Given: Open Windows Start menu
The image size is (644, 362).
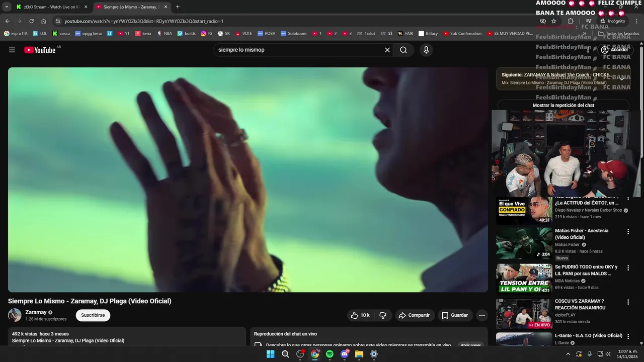Looking at the screenshot, I should (x=270, y=354).
